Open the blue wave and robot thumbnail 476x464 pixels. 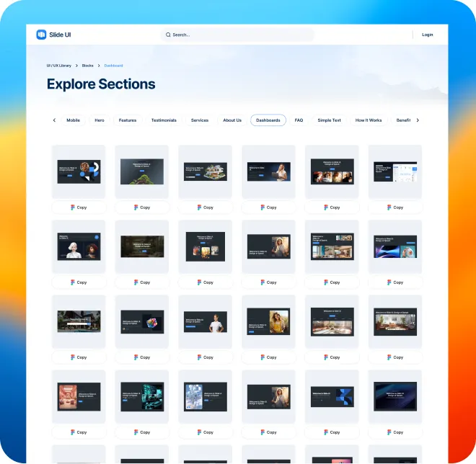point(395,246)
